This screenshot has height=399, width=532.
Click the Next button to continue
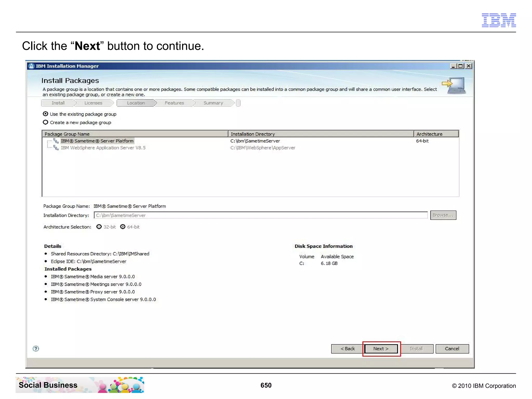click(381, 349)
